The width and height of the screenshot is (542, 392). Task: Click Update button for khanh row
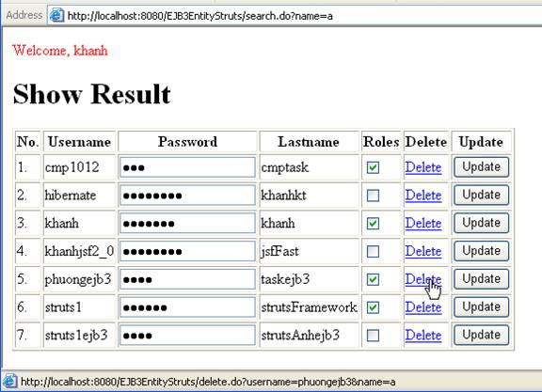[x=481, y=223]
